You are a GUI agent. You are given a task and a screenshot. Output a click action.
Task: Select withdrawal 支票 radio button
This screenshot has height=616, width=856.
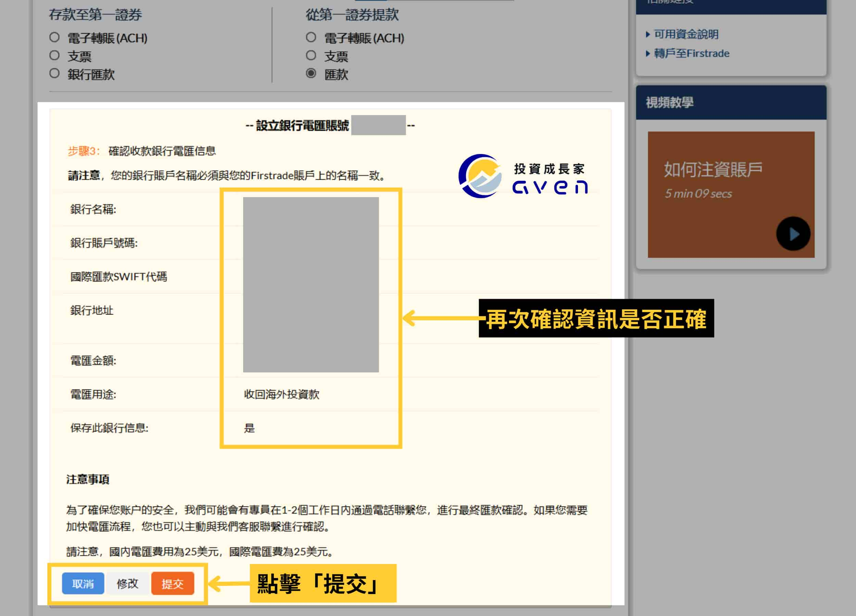(x=311, y=55)
